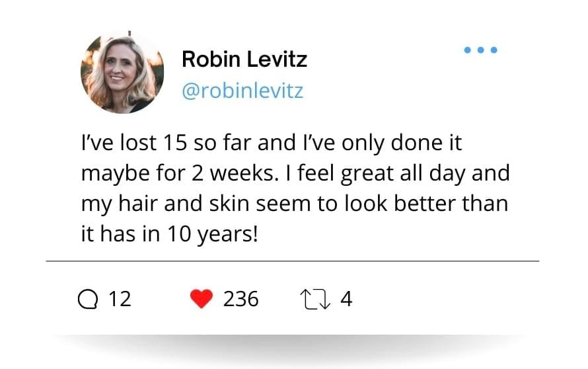
Task: Click the retweet count 4
Action: click(x=346, y=299)
